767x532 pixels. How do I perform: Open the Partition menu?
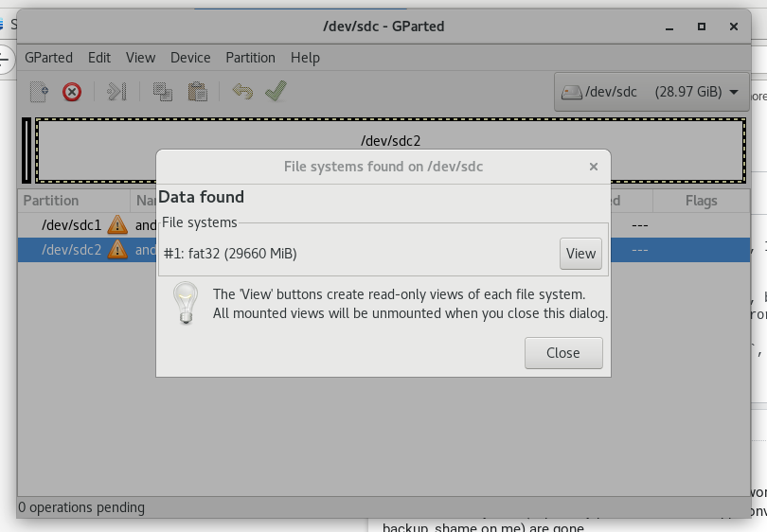(x=250, y=58)
